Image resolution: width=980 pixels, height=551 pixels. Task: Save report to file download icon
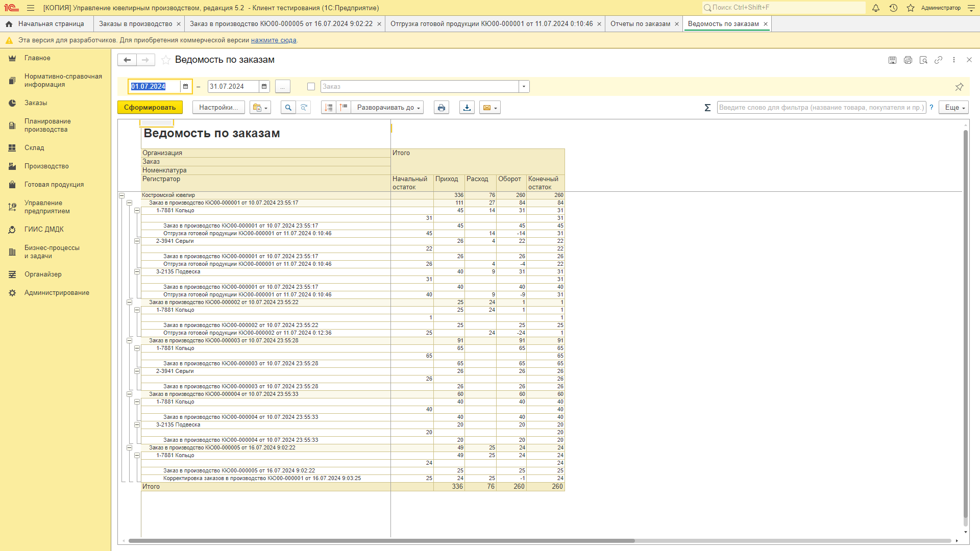(467, 108)
